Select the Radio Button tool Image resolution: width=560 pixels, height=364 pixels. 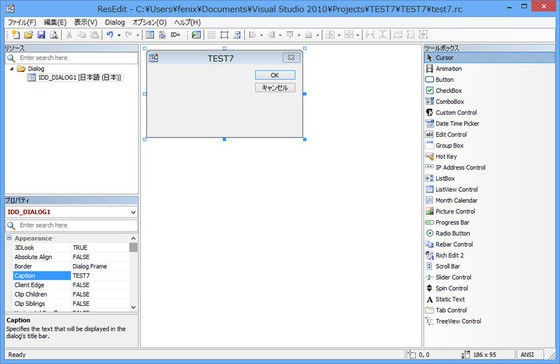coord(489,233)
